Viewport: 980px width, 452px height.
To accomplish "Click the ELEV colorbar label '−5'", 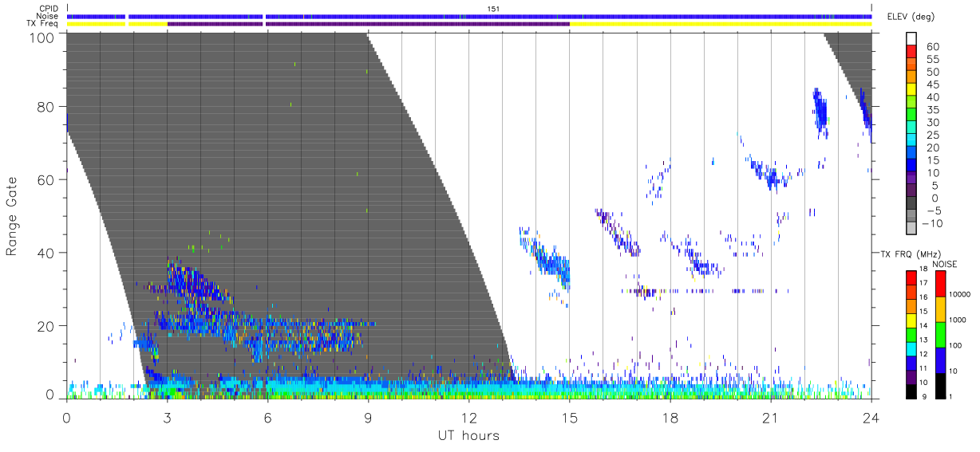I will [933, 210].
